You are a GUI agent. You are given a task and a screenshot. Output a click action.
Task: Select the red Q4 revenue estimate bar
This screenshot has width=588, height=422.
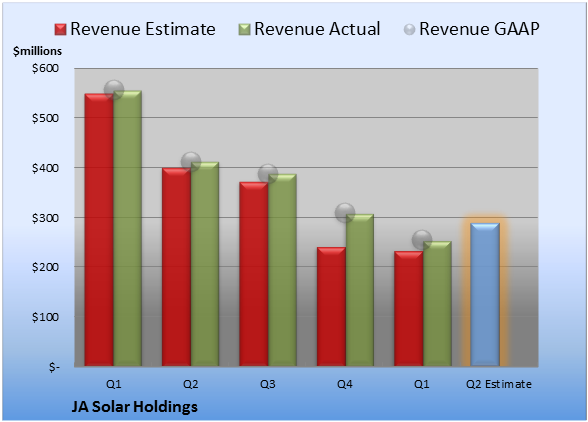331,306
